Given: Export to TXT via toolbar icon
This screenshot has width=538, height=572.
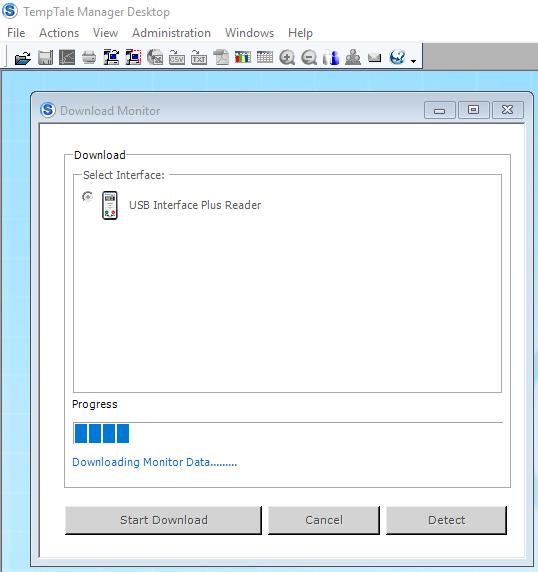Looking at the screenshot, I should pyautogui.click(x=199, y=58).
